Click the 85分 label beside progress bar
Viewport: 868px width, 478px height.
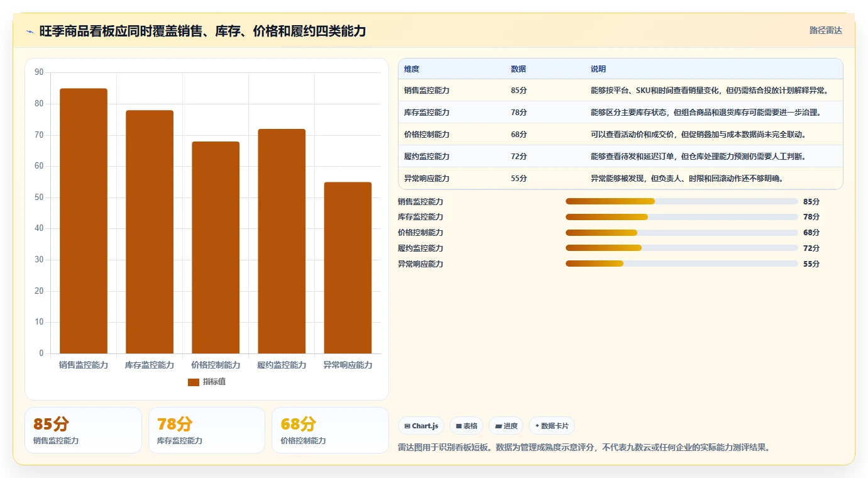pyautogui.click(x=811, y=201)
